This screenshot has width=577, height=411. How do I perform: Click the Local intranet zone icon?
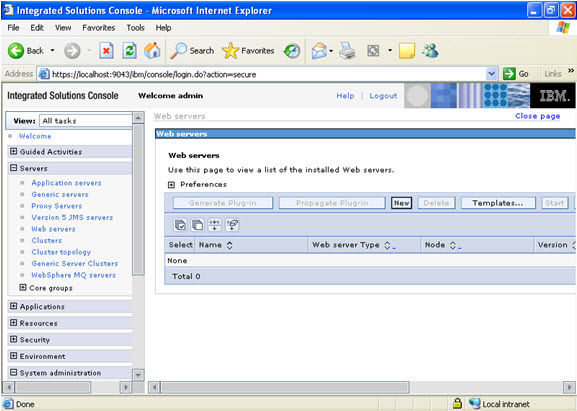474,404
